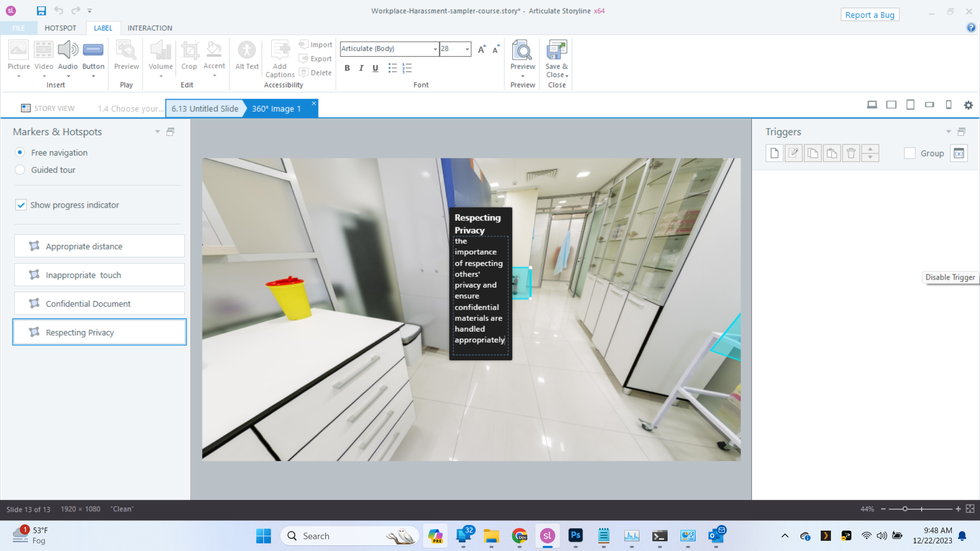This screenshot has width=980, height=551.
Task: Click the Report a Bug button
Action: tap(869, 15)
